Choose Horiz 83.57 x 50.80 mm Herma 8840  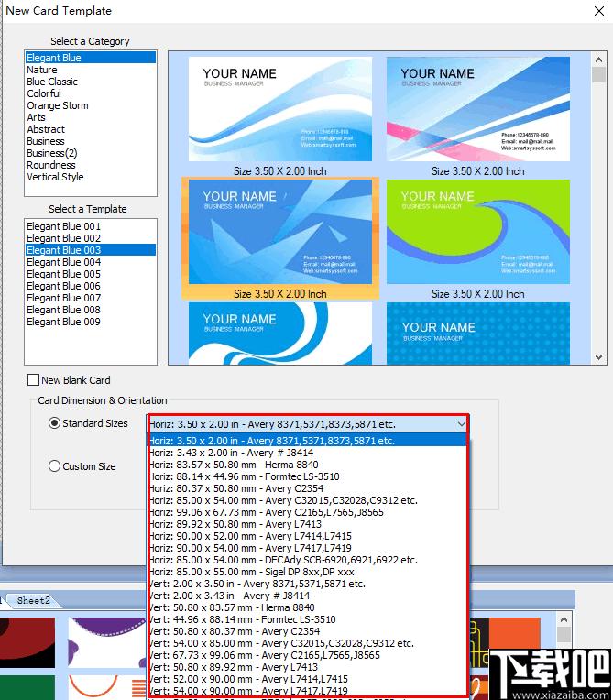point(232,465)
